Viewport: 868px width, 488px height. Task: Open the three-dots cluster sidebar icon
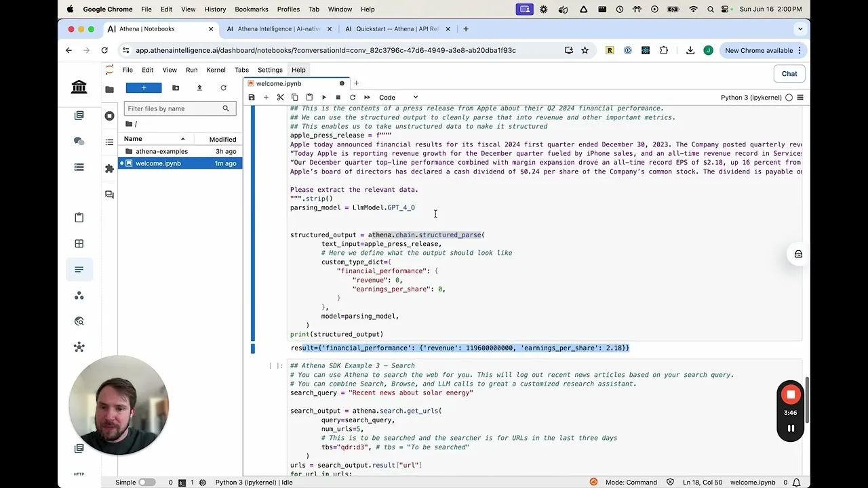79,296
